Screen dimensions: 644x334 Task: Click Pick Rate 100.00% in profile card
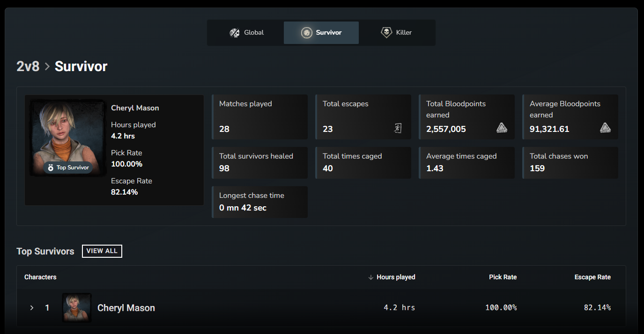(126, 164)
